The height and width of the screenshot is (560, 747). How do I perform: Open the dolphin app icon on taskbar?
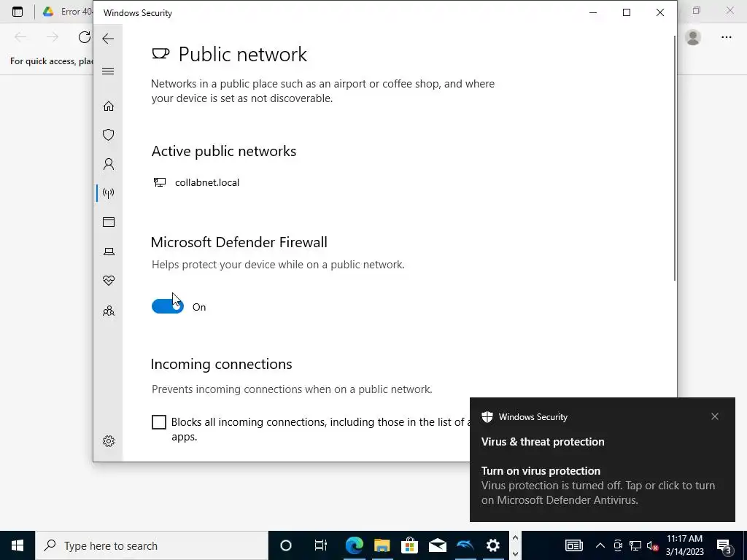pyautogui.click(x=465, y=545)
